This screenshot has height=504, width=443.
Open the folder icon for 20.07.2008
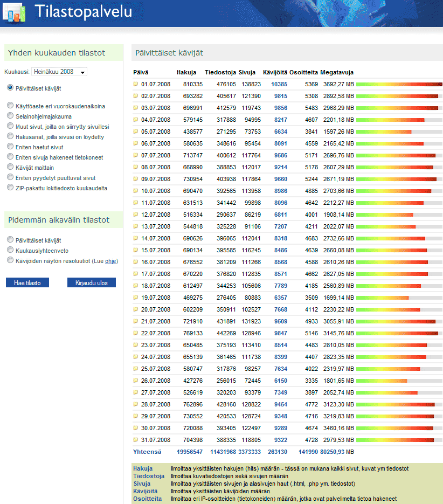(136, 309)
